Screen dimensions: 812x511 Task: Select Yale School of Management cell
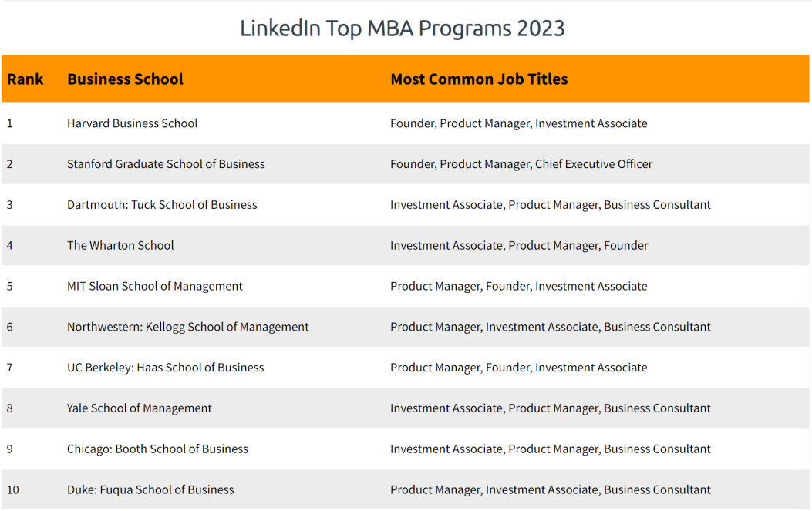pyautogui.click(x=139, y=408)
